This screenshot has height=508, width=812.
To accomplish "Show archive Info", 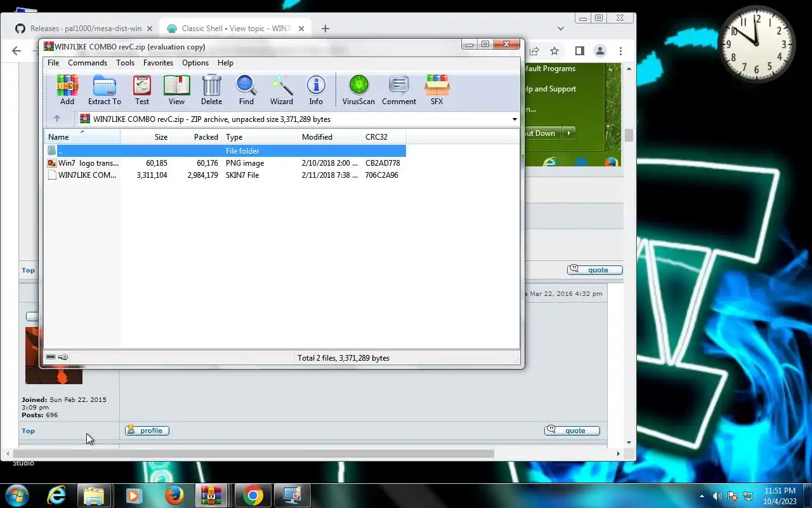I will click(x=316, y=90).
